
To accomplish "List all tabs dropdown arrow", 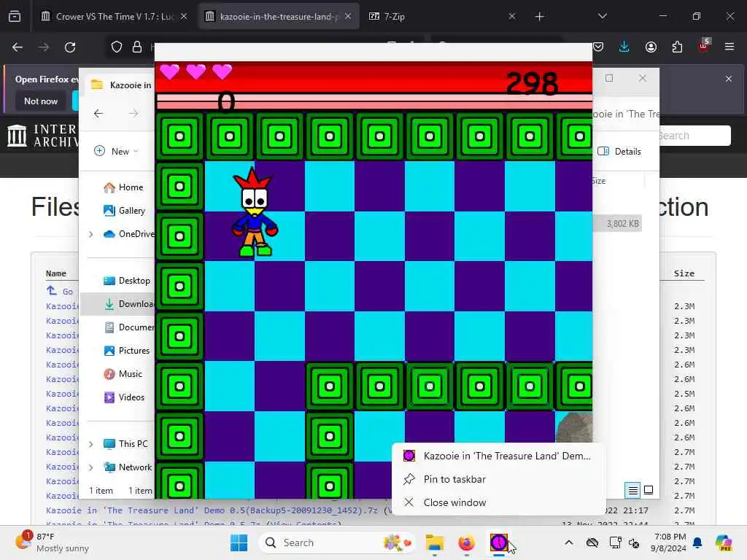I will tap(602, 16).
